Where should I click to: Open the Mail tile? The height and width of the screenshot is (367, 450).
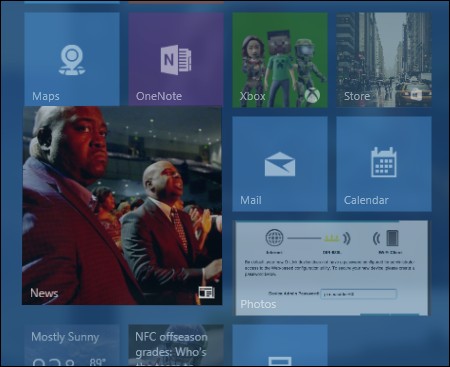tap(280, 164)
